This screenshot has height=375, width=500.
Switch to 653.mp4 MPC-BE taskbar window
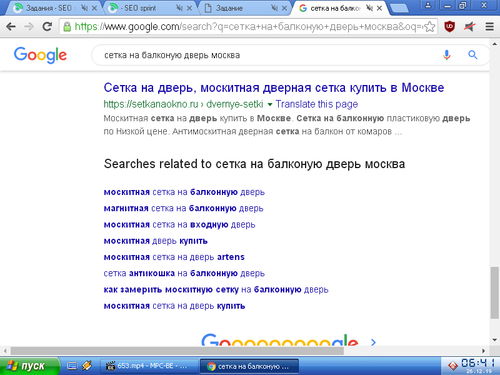148,366
